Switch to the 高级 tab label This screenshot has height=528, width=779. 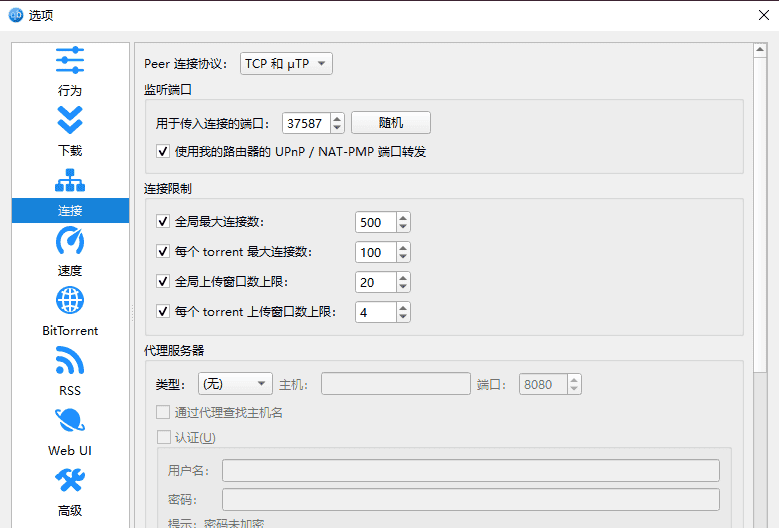point(70,511)
